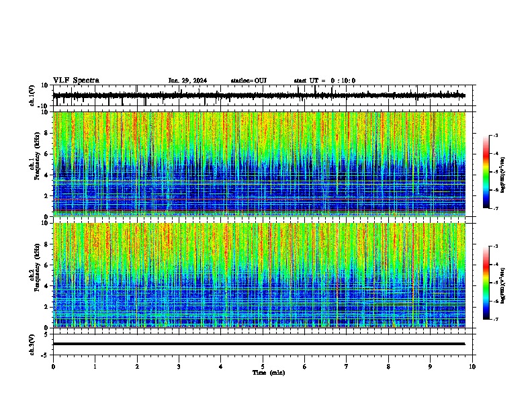Click the 'ch.1(V)' waveform axis label

(x=32, y=95)
